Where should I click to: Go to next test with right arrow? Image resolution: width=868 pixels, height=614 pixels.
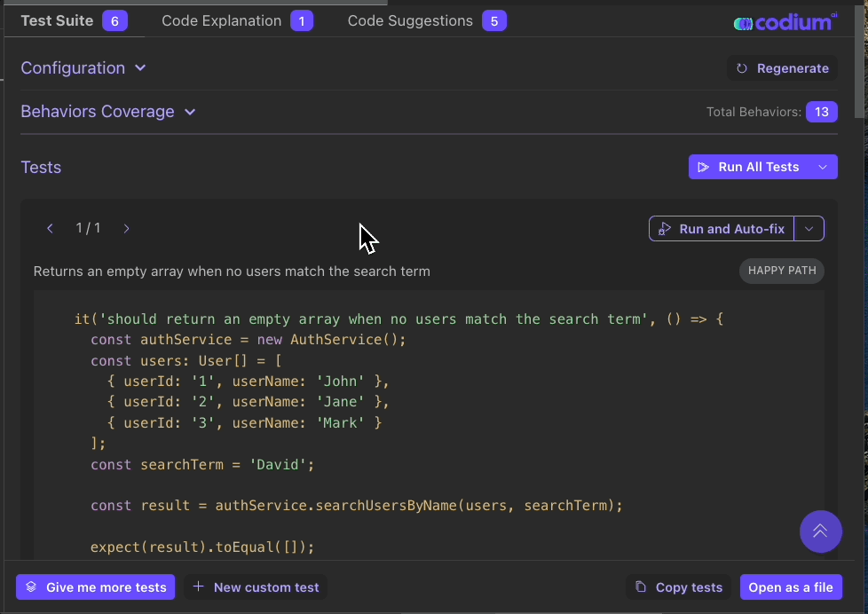pyautogui.click(x=127, y=229)
